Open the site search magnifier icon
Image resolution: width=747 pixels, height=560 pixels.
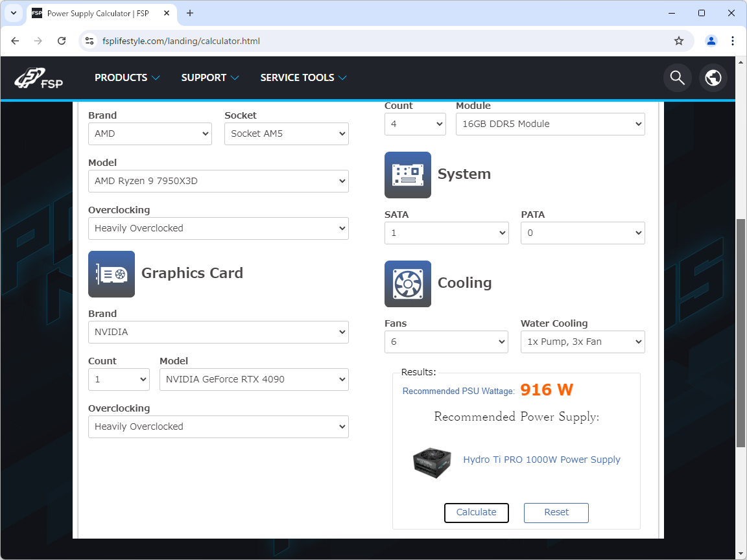coord(678,78)
